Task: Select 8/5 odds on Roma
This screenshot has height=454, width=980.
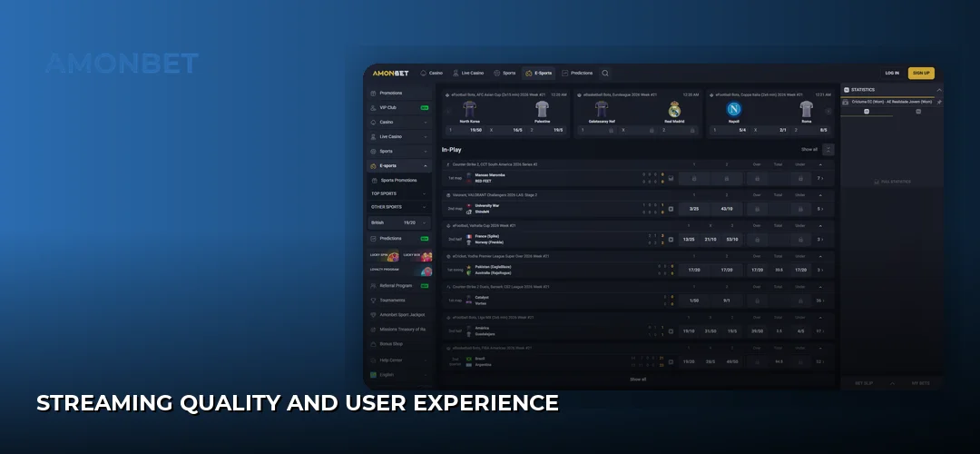Action: [x=812, y=130]
